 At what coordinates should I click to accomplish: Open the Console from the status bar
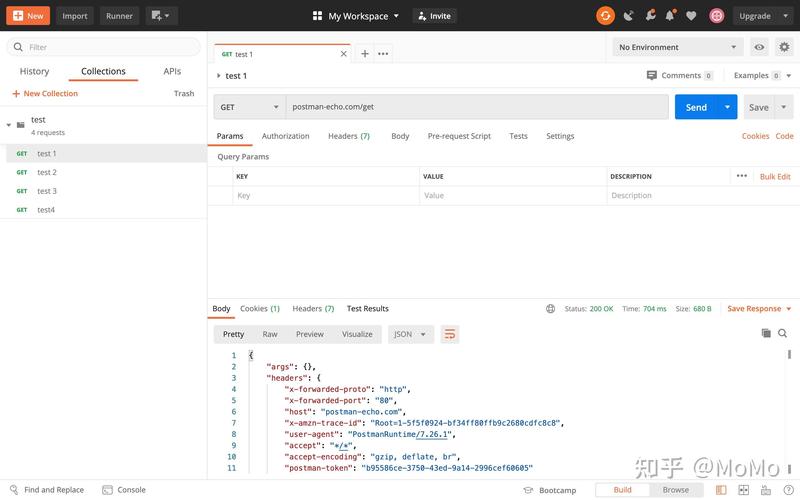(124, 490)
